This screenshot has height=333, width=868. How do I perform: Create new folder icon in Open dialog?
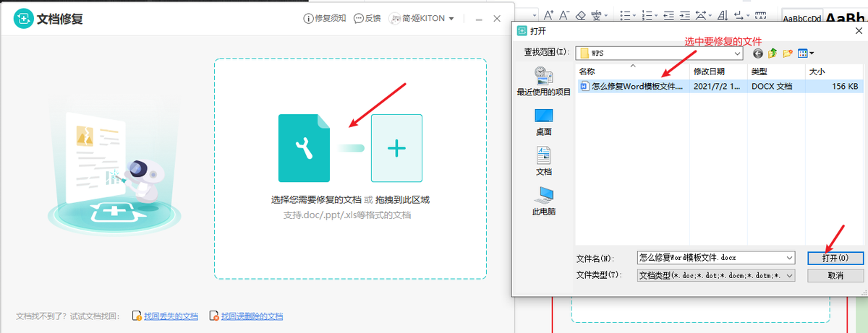788,53
